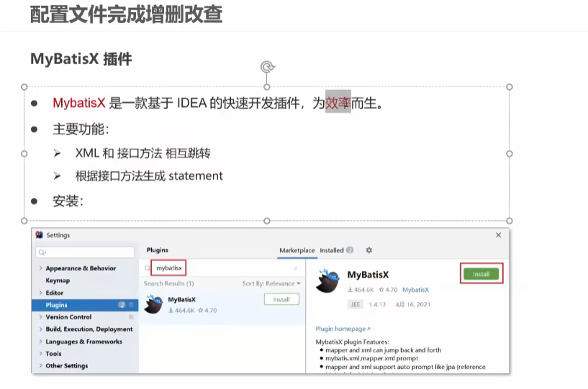This screenshot has height=389, width=588.
Task: Expand the Editor settings node
Action: pyautogui.click(x=40, y=293)
